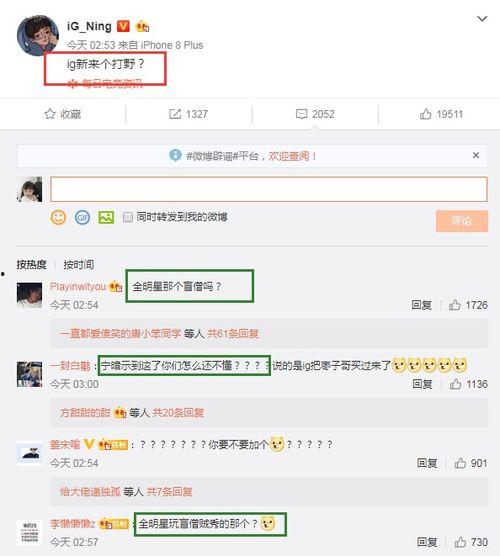Screen dimensions: 500x556
Task: Dismiss the 微博辟谣 notice banner
Action: 476,155
